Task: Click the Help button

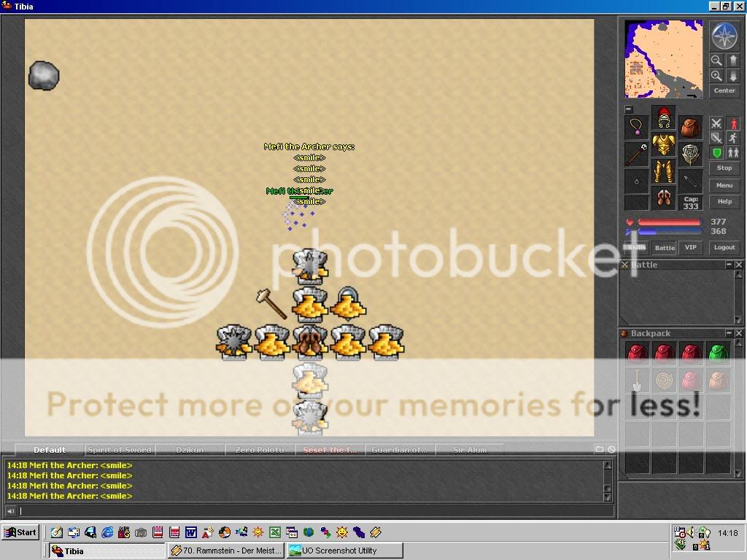Action: pos(724,201)
